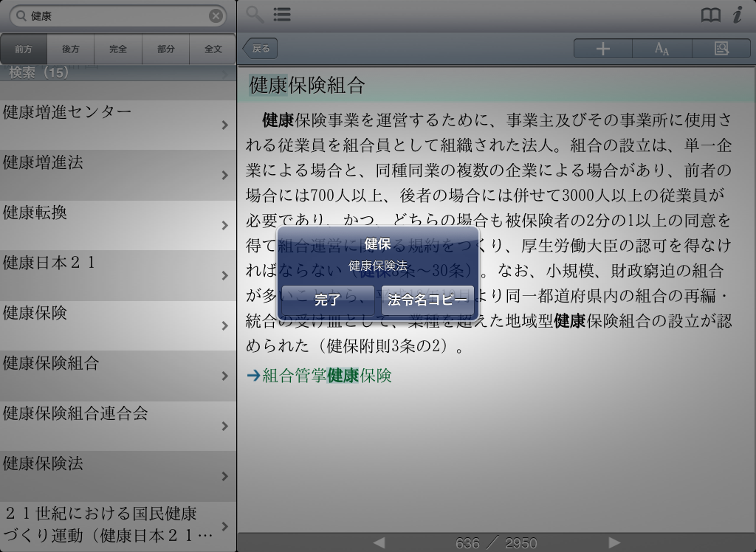The width and height of the screenshot is (756, 552).
Task: Click the 法令名コピー button
Action: point(427,300)
